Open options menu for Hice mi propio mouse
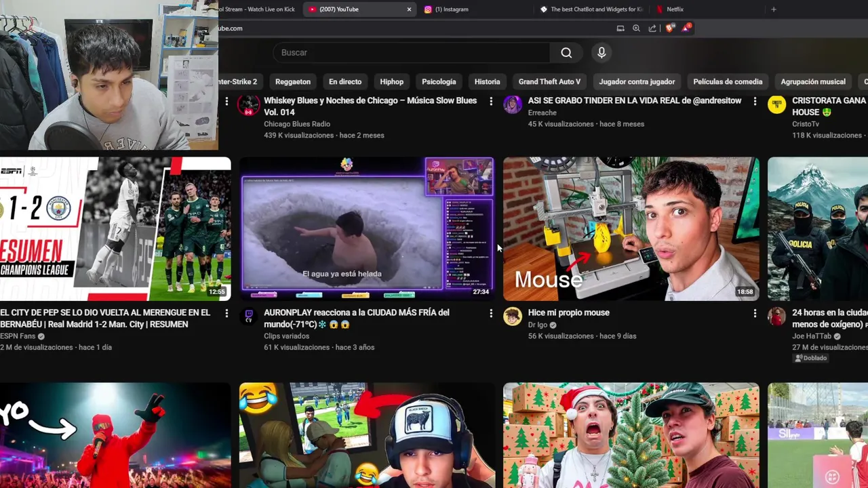This screenshot has height=488, width=868. tap(755, 313)
